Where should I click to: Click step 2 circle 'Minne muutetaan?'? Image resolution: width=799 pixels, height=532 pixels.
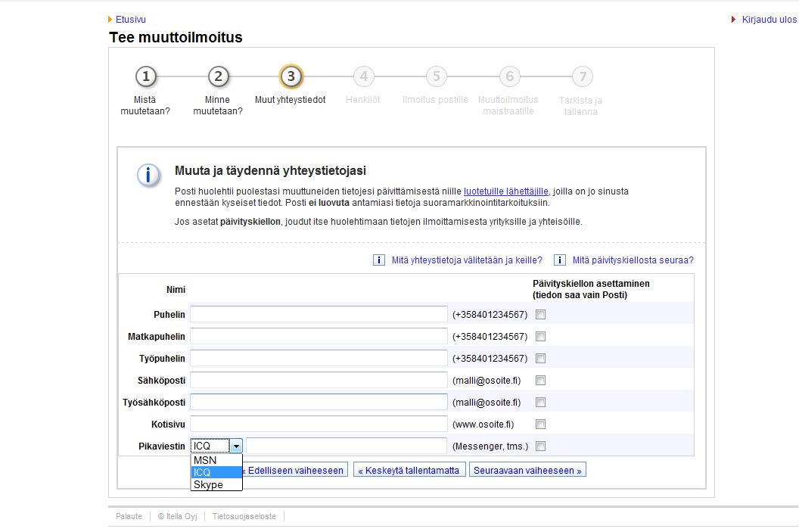pos(218,76)
